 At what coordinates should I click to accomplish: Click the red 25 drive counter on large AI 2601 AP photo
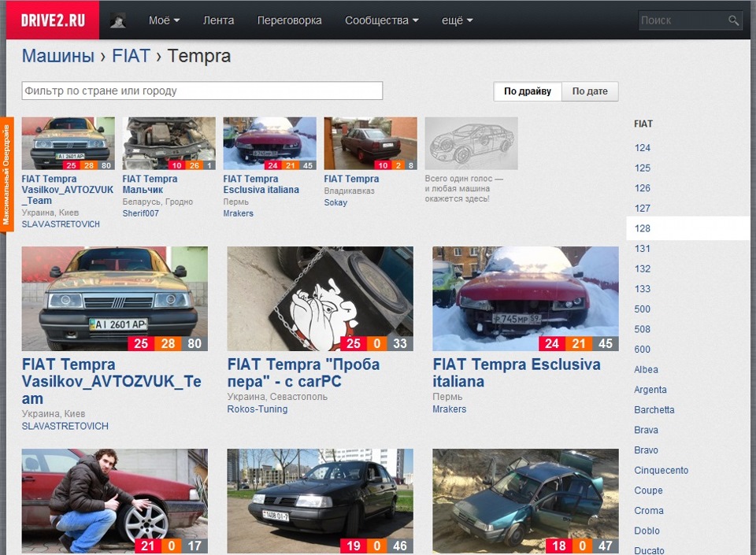(x=141, y=343)
